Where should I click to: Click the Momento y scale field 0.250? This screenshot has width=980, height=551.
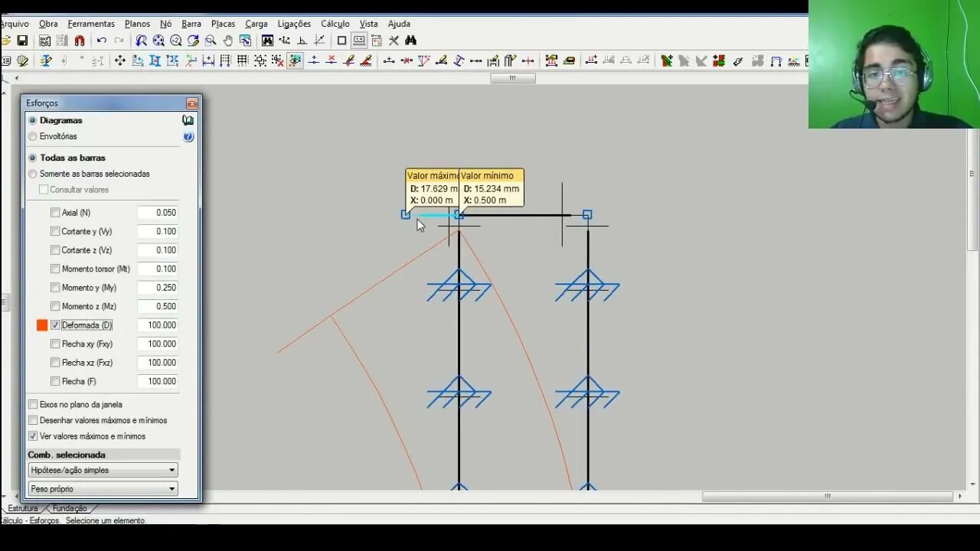click(x=158, y=288)
